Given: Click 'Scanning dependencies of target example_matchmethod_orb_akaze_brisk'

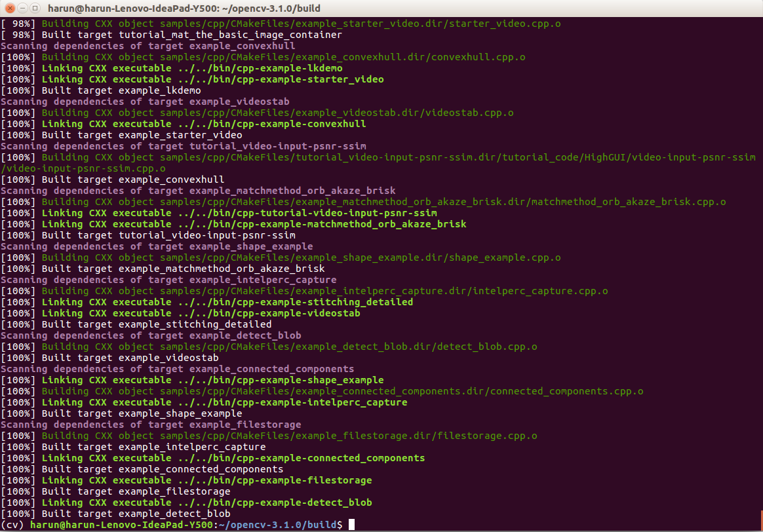Looking at the screenshot, I should (197, 191).
